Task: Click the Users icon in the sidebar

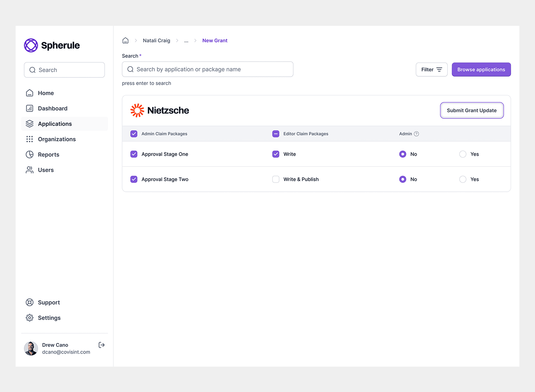Action: 29,170
